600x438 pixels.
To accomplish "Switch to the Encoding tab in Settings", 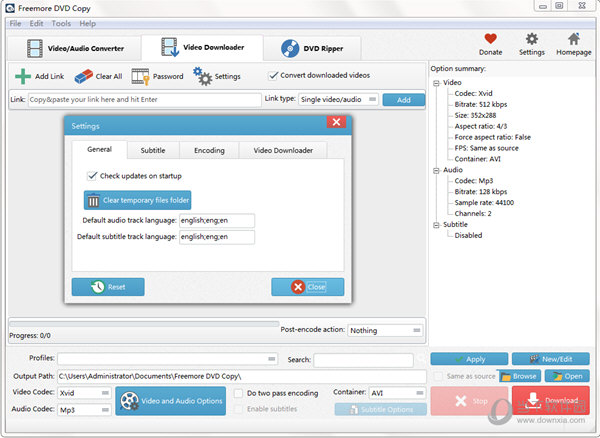I will click(x=209, y=150).
